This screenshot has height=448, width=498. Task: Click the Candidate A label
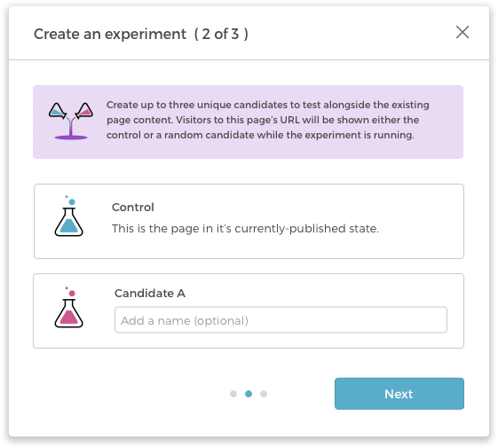[x=150, y=293]
